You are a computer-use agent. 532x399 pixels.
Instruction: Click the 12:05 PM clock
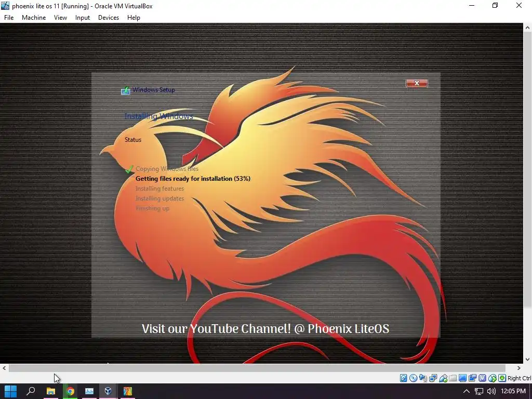pos(513,391)
